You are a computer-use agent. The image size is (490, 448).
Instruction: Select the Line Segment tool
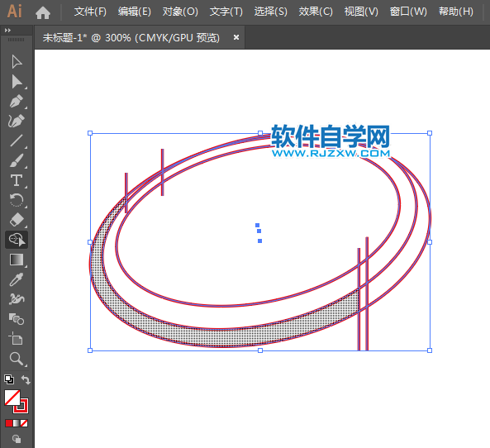click(x=17, y=141)
